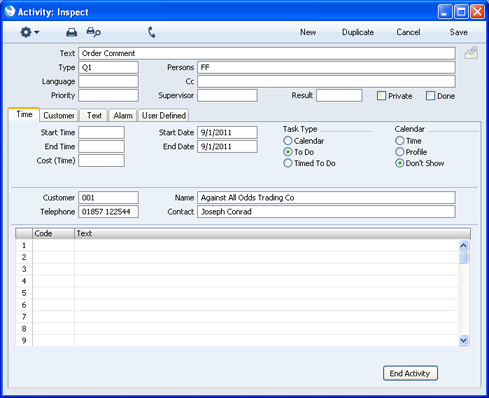This screenshot has width=489, height=398.
Task: Minimize the Activity window
Action: 445,12
